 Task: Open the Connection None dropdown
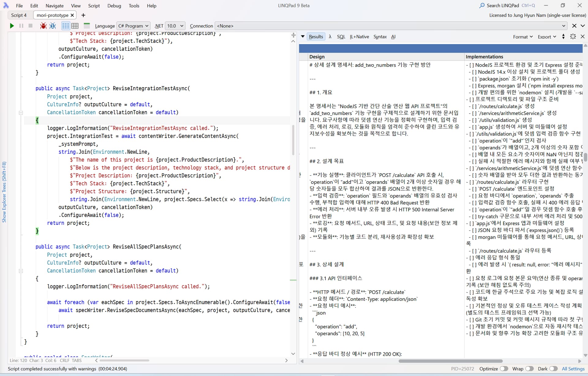point(391,26)
